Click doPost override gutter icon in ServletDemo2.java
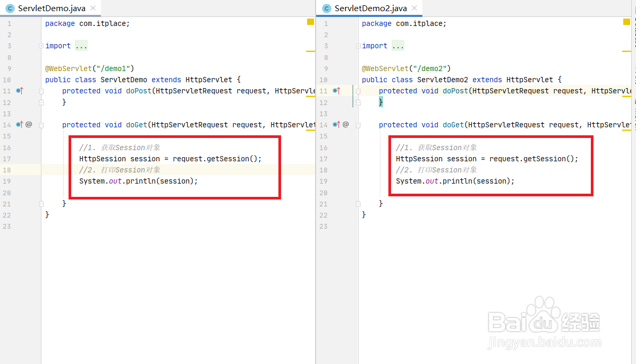 (336, 91)
